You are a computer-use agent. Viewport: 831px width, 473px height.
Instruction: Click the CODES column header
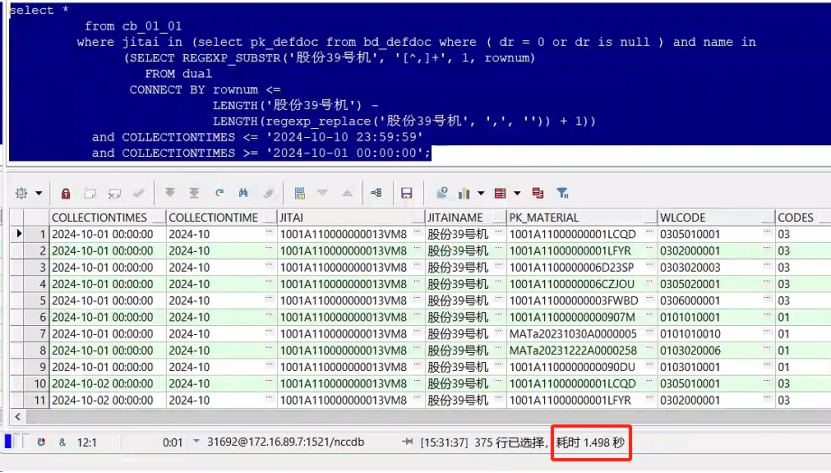(x=803, y=218)
